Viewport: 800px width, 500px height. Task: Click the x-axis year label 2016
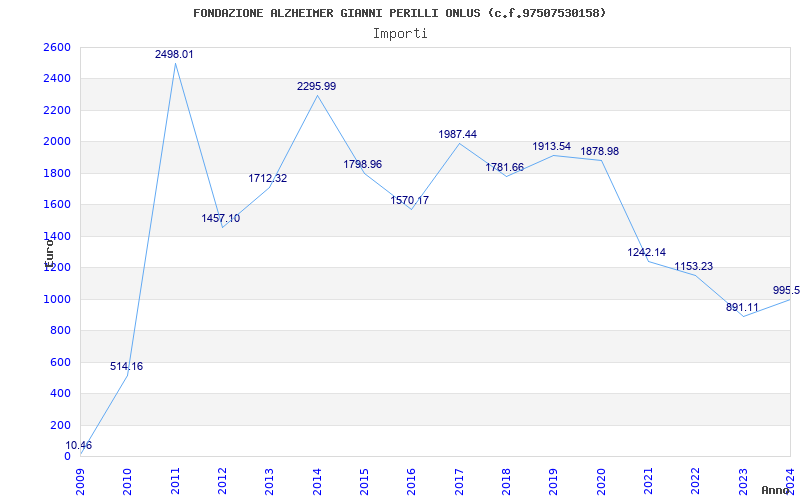click(x=411, y=482)
